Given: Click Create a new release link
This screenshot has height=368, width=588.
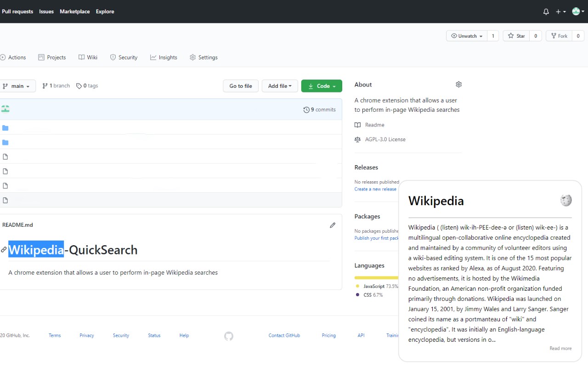Looking at the screenshot, I should (x=375, y=189).
